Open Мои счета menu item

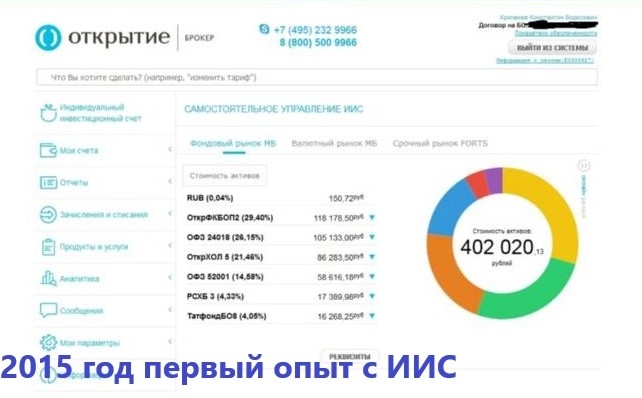tap(79, 151)
